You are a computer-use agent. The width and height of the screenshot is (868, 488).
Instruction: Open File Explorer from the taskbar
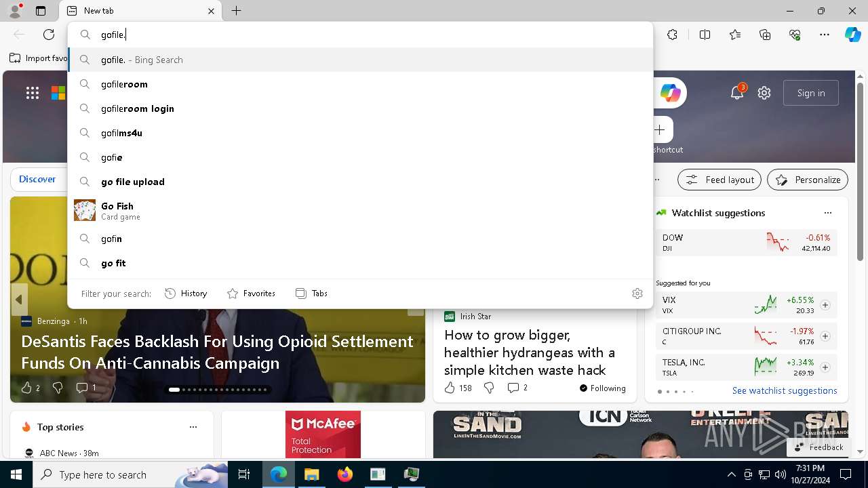[x=312, y=474]
